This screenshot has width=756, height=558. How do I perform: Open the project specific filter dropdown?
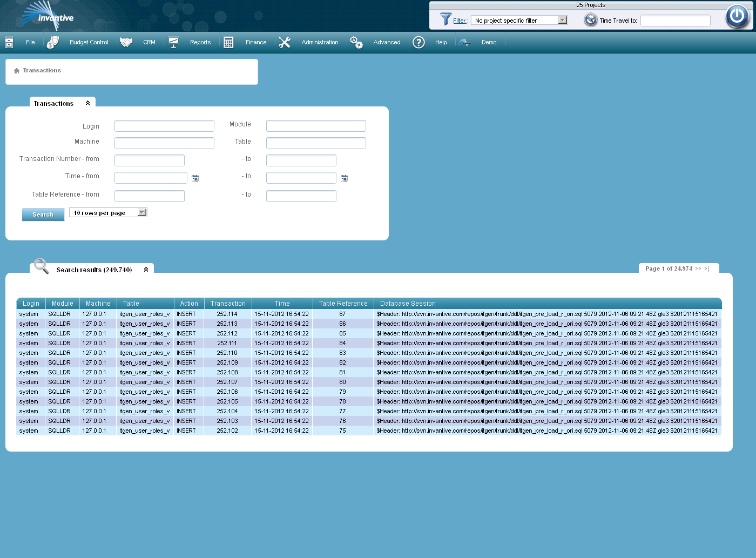563,19
